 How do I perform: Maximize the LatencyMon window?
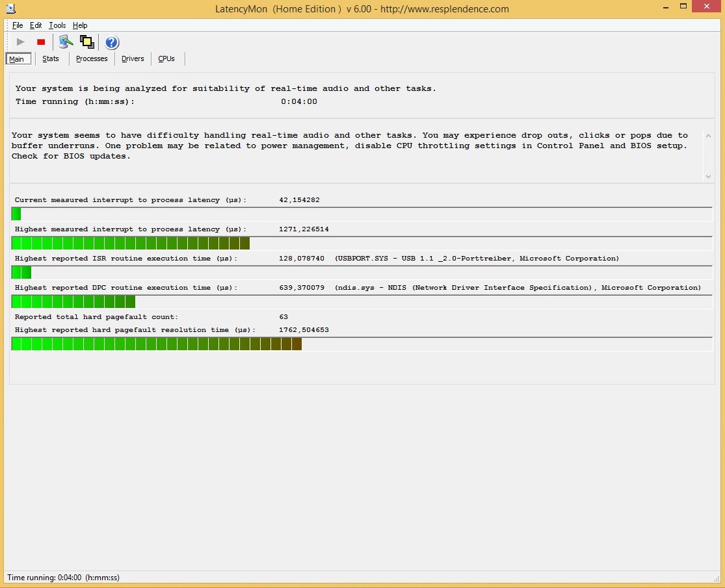pyautogui.click(x=683, y=6)
